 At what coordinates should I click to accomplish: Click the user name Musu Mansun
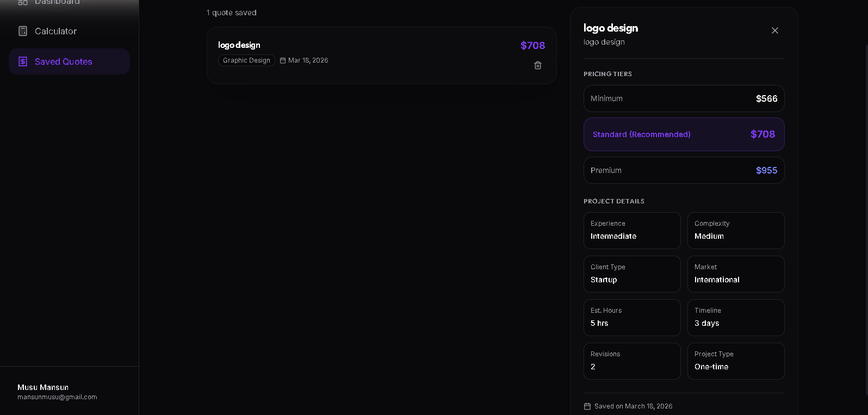pyautogui.click(x=43, y=387)
